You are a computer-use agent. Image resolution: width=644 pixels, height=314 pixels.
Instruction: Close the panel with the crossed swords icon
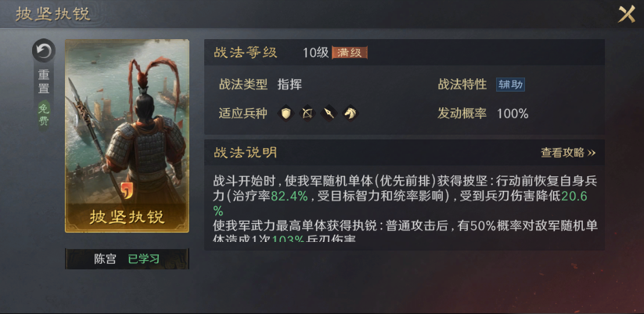click(627, 14)
